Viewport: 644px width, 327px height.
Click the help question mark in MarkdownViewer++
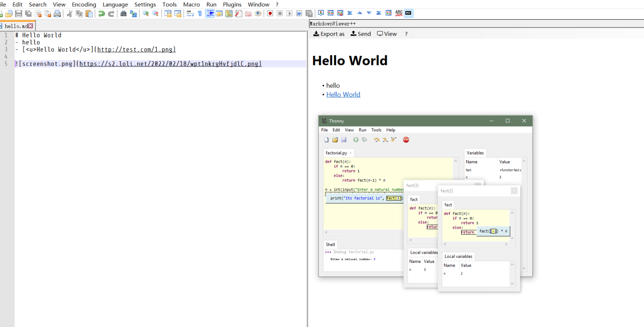click(405, 34)
